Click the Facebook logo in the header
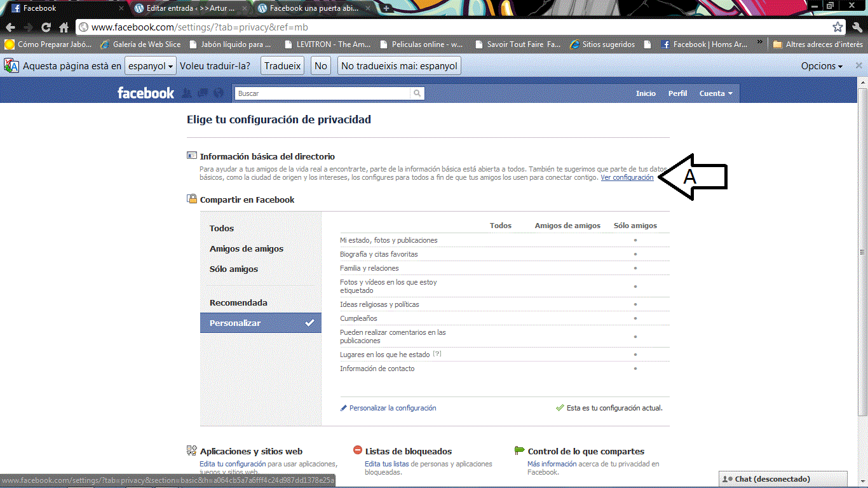The width and height of the screenshot is (868, 488). 146,93
